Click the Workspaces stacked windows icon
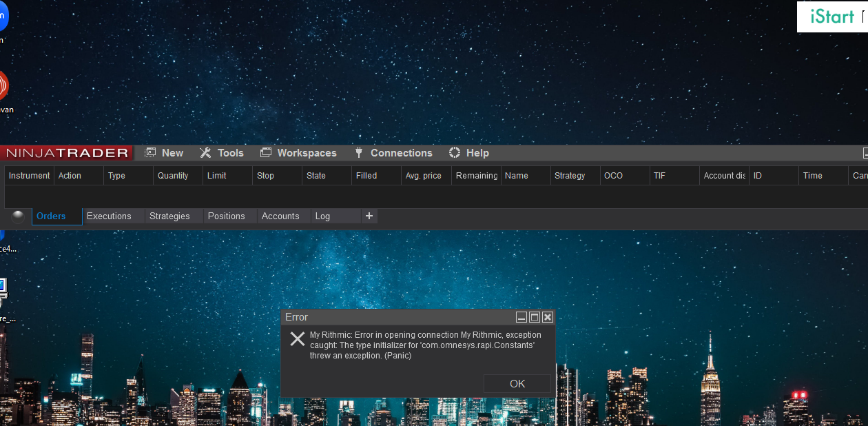The image size is (868, 426). point(266,153)
